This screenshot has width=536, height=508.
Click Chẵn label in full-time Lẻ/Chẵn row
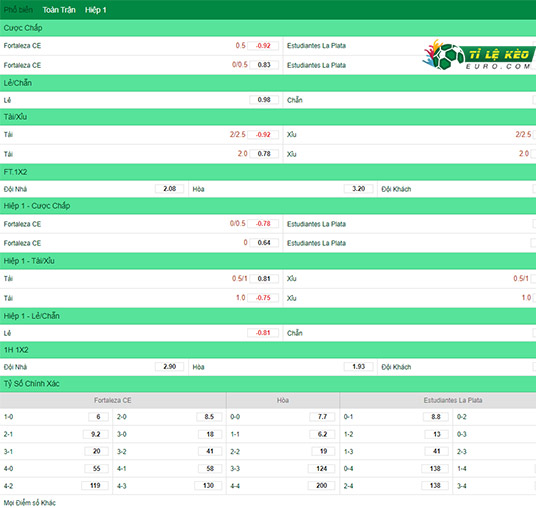coord(295,100)
